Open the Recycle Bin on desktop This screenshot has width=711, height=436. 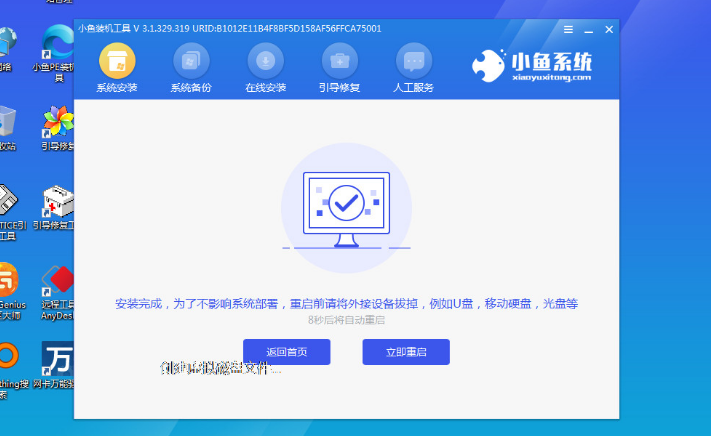pos(7,122)
